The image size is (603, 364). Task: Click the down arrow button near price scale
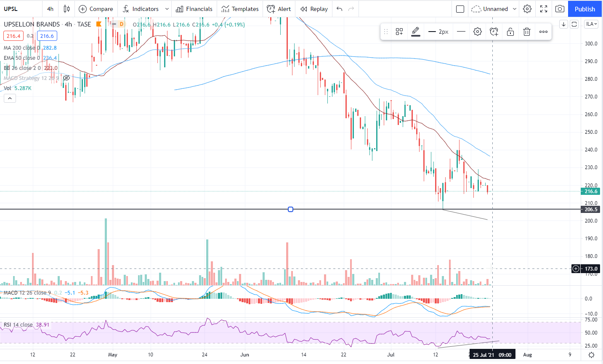564,24
